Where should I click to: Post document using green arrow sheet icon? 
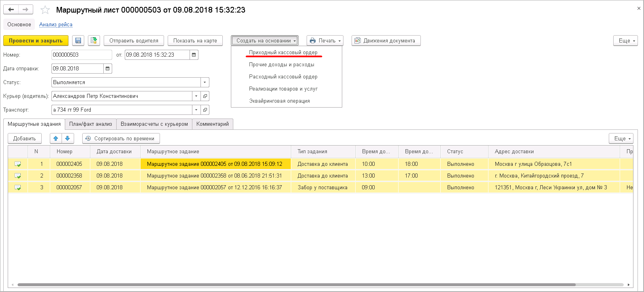94,40
